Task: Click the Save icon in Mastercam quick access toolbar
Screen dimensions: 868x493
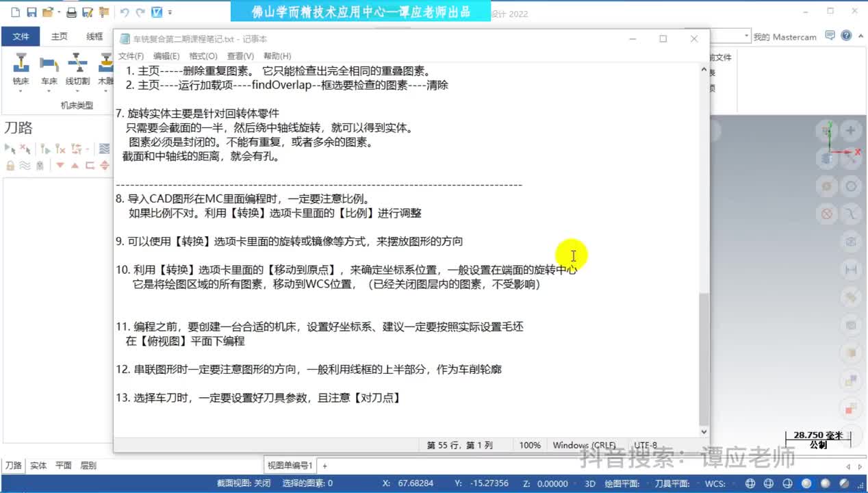Action: click(x=31, y=12)
